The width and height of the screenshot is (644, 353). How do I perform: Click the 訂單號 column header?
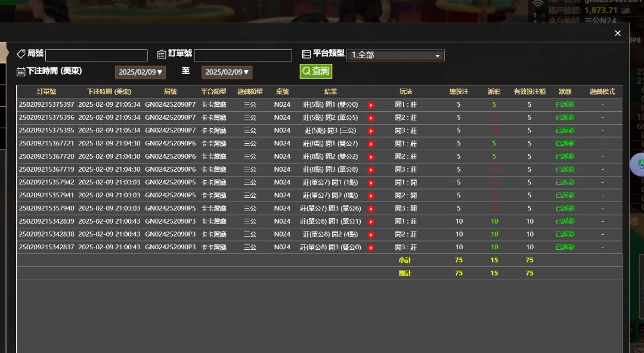(47, 92)
